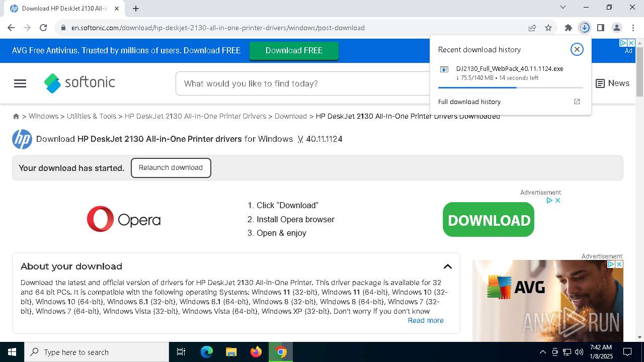Viewport: 644px width, 362px height.
Task: Close the top AVG banner ad
Action: coord(631,43)
